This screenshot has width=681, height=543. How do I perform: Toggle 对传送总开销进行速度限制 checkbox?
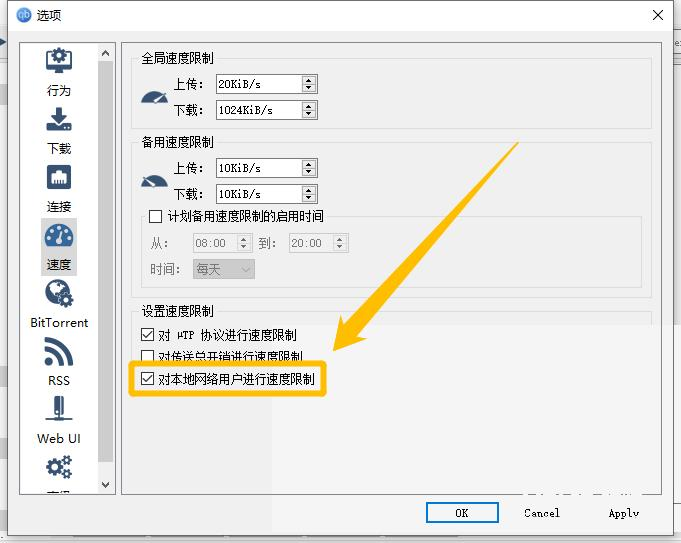pyautogui.click(x=147, y=356)
